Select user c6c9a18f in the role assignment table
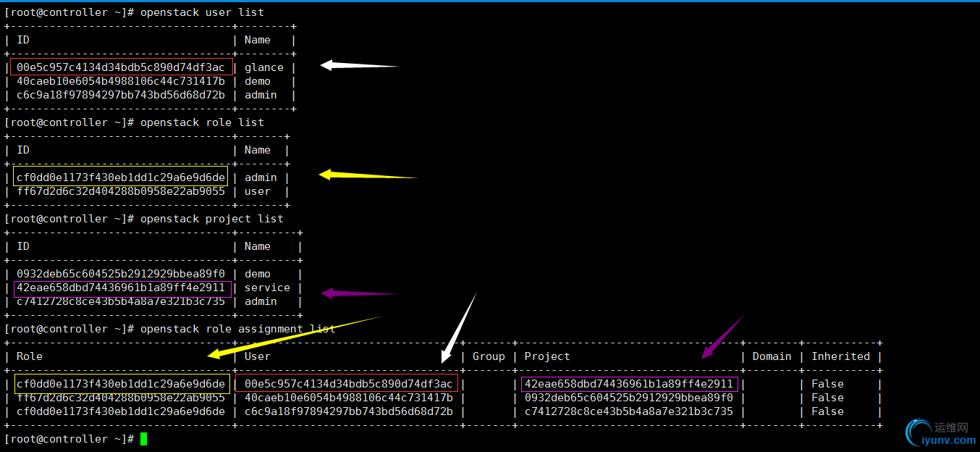 pos(349,411)
